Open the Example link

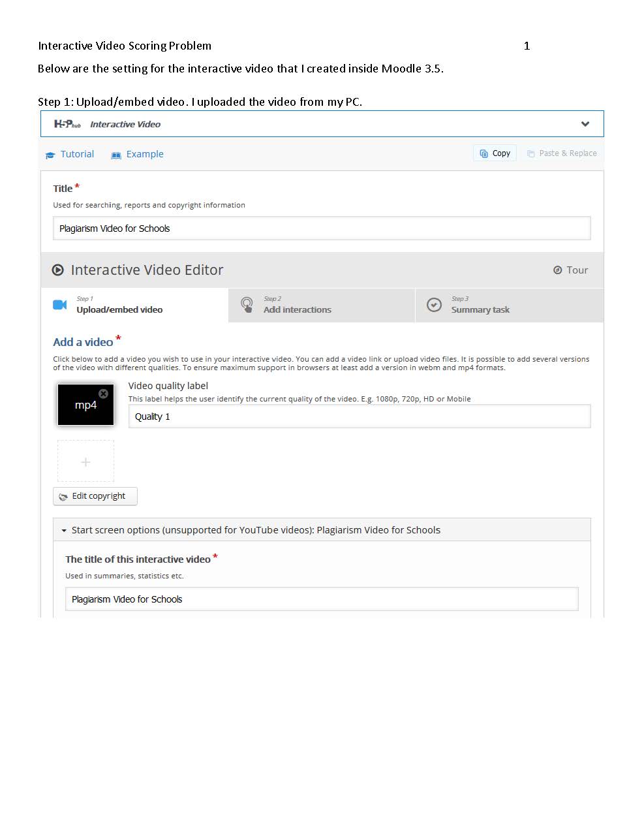[x=145, y=154]
